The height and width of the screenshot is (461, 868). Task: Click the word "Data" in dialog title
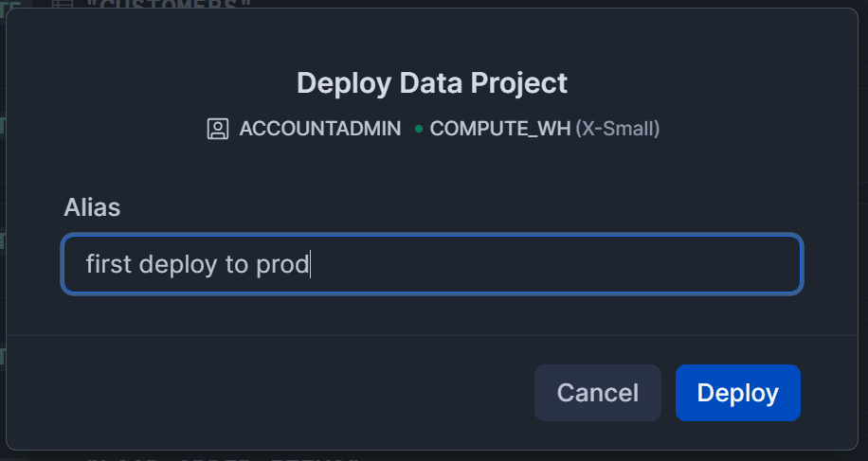[432, 82]
